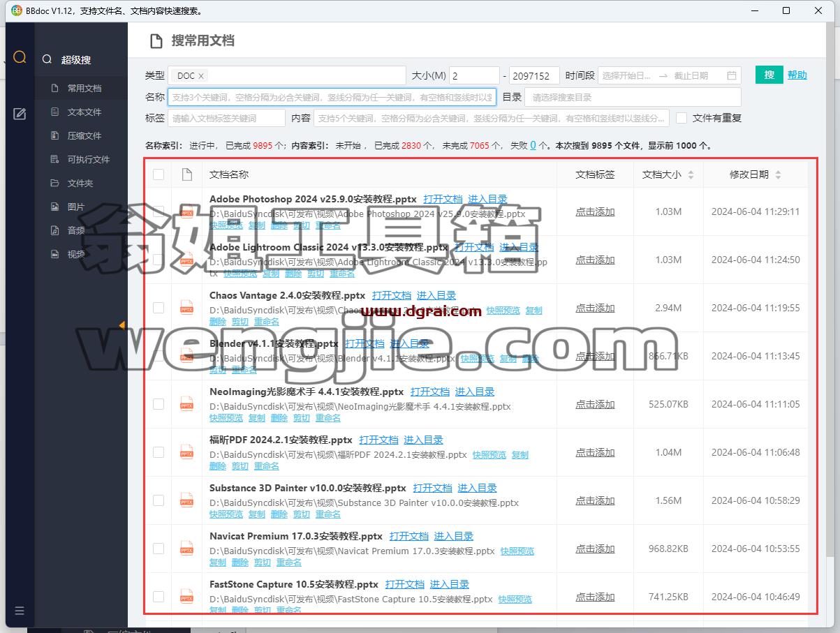Check the Substance 3D Painter row checkbox

(x=159, y=500)
